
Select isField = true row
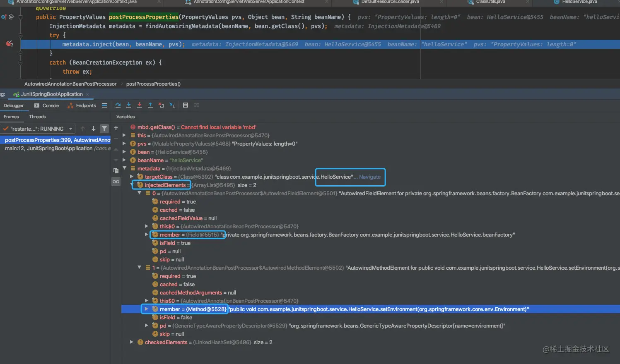(x=370, y=243)
